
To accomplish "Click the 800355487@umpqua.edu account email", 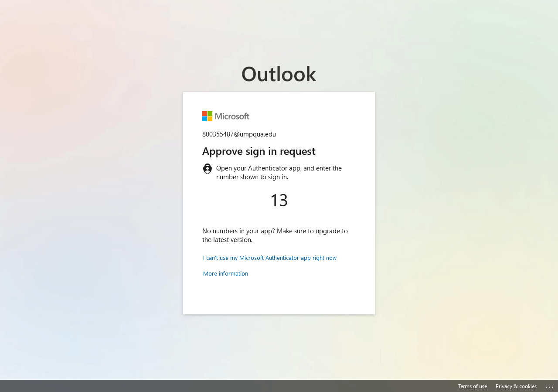I will point(239,134).
